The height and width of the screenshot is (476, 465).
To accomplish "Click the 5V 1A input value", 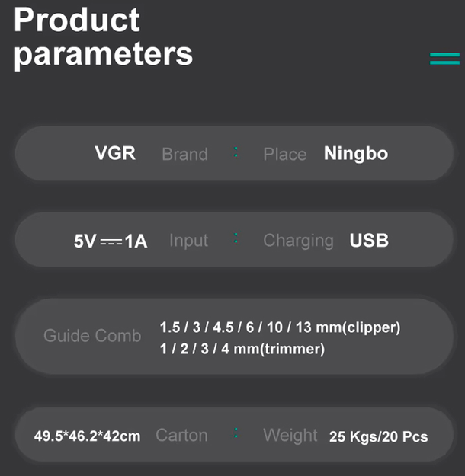I will [111, 241].
